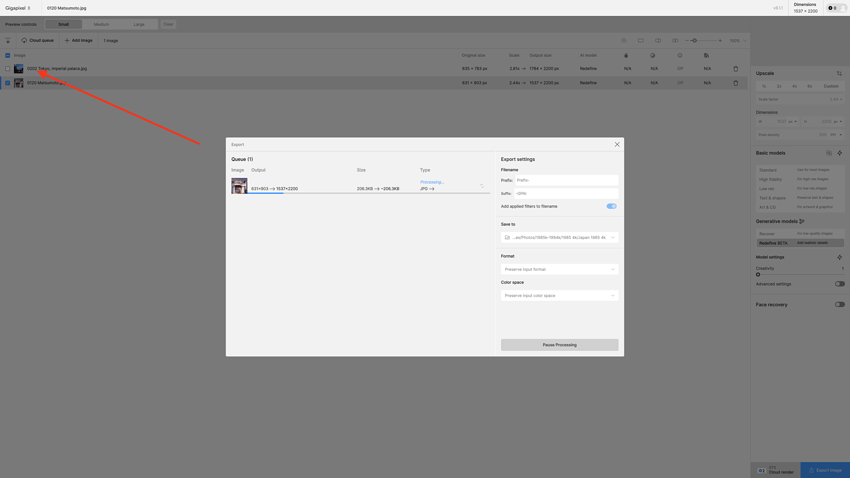Click the Clear preview button
Image resolution: width=850 pixels, height=478 pixels.
click(x=168, y=24)
